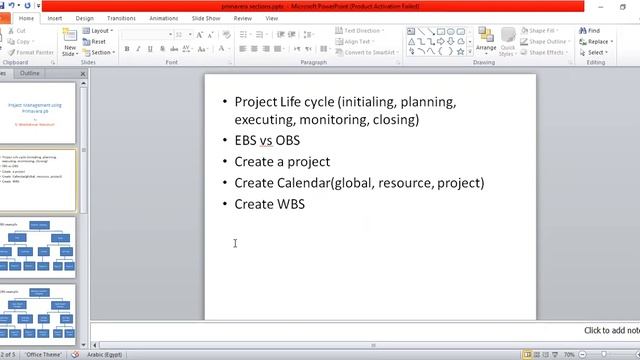Open Shape Effects menu
This screenshot has height=360, width=640.
coord(544,52)
